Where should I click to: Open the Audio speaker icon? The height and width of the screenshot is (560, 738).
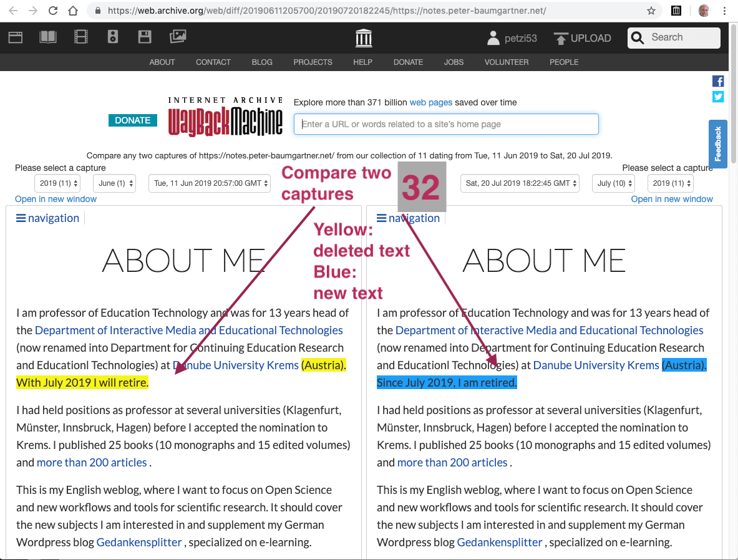coord(113,37)
